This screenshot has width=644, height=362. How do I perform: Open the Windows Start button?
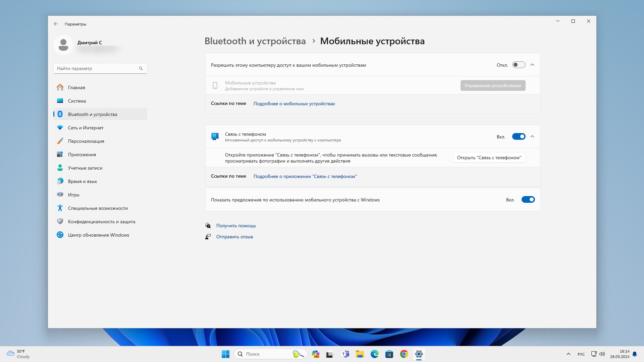click(x=225, y=354)
